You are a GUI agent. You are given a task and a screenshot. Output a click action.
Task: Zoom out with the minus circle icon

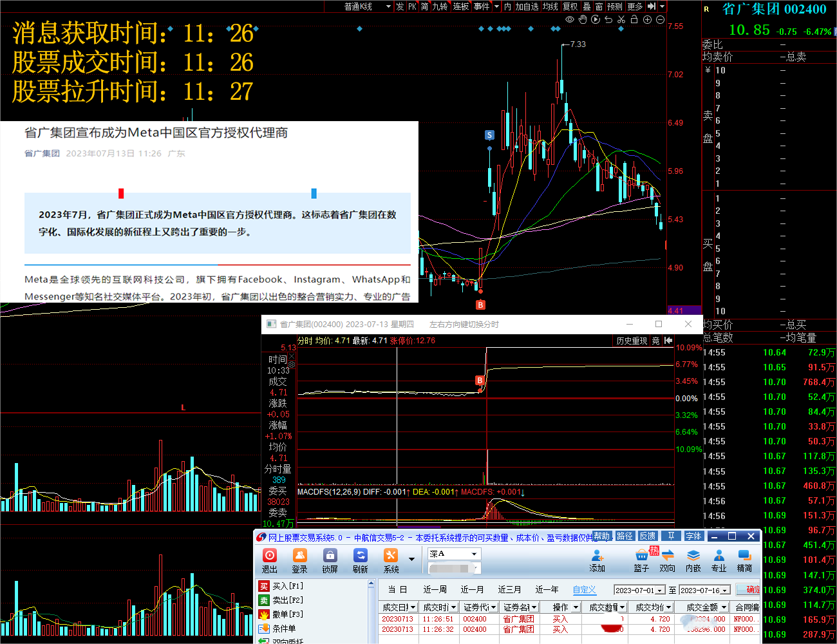[660, 20]
